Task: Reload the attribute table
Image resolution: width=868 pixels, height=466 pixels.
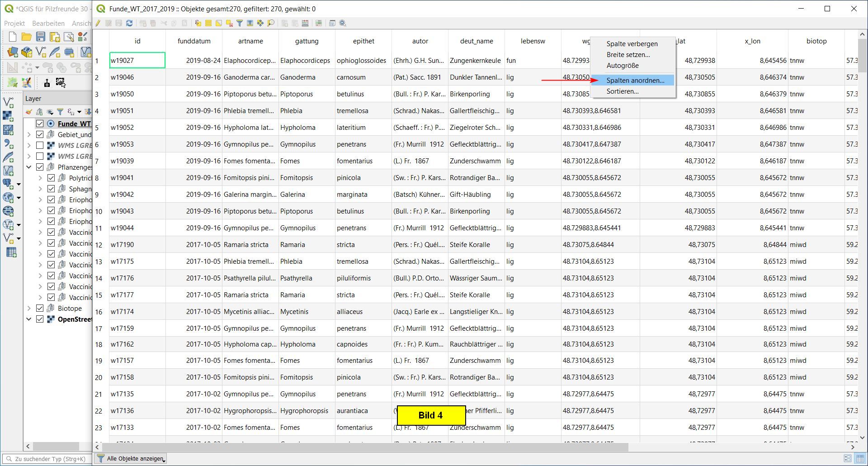Action: pos(129,23)
